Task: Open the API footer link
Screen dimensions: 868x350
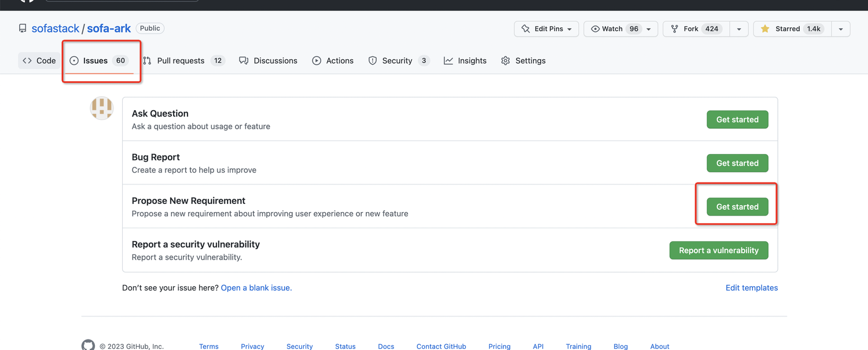Action: [x=538, y=347]
